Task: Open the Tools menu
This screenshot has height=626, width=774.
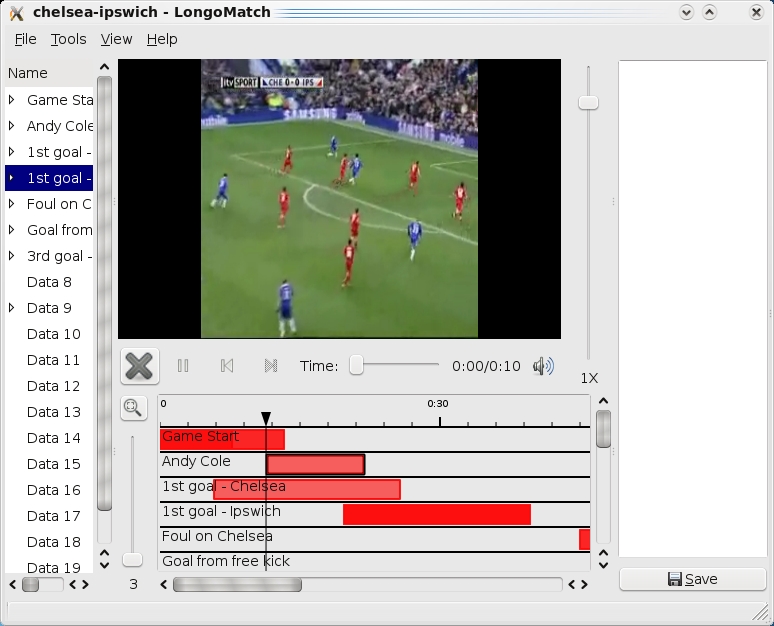Action: pyautogui.click(x=69, y=39)
